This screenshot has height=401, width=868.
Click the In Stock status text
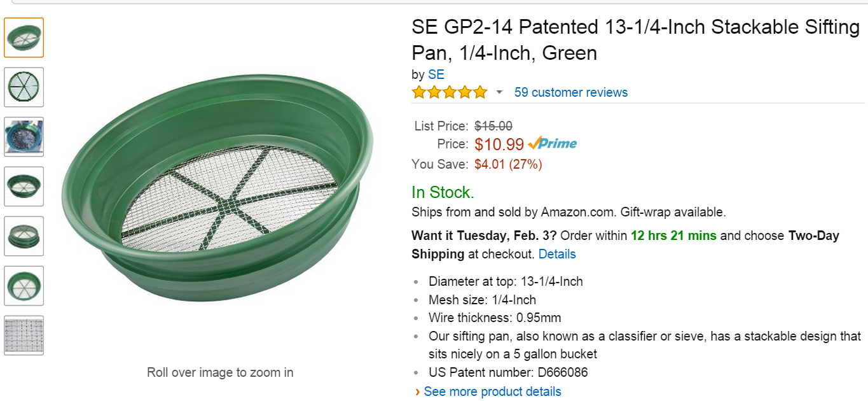[443, 192]
